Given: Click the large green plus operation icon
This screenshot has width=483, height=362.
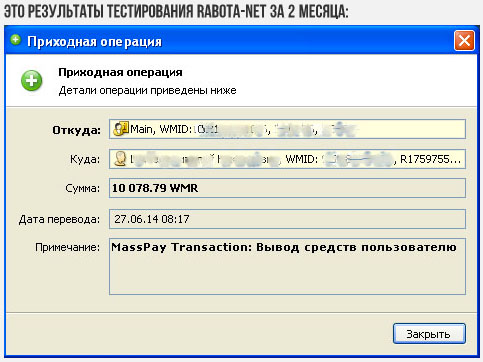Looking at the screenshot, I should click(32, 81).
